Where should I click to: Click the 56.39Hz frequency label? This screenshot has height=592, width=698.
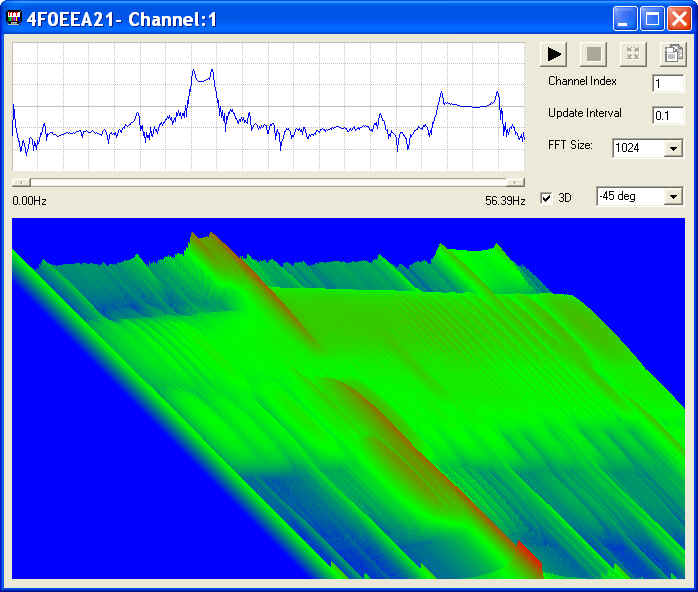[505, 201]
